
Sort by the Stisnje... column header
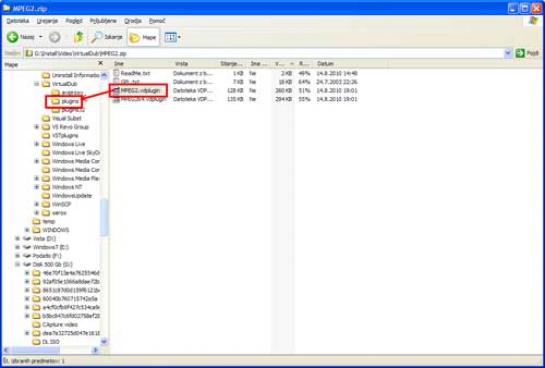pyautogui.click(x=231, y=64)
